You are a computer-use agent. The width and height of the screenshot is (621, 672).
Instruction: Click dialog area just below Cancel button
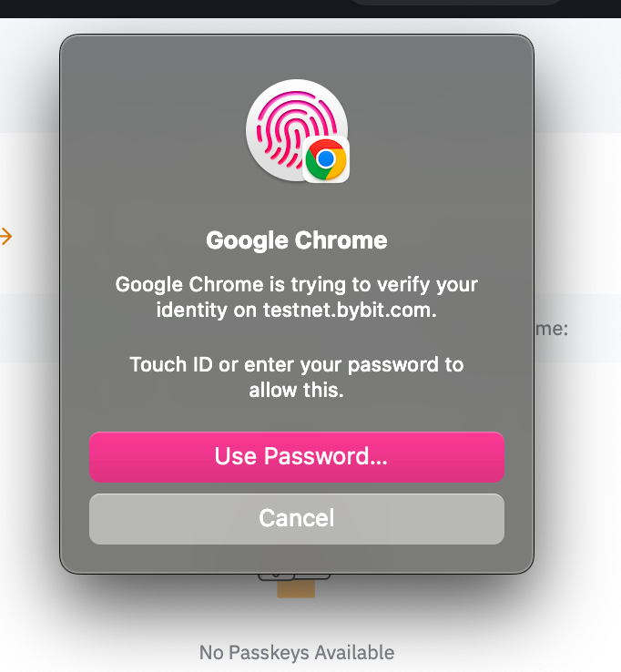(296, 557)
